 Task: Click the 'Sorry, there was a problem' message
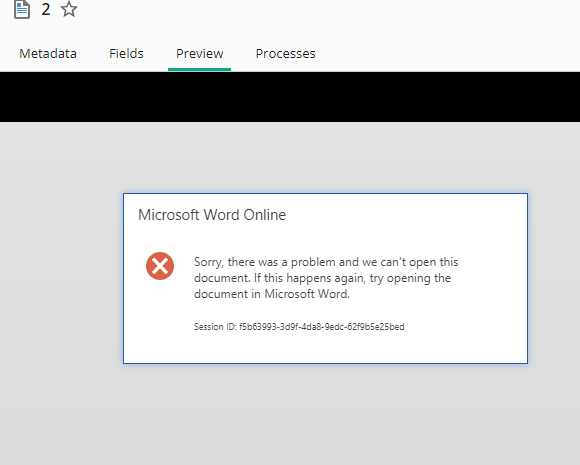point(326,278)
